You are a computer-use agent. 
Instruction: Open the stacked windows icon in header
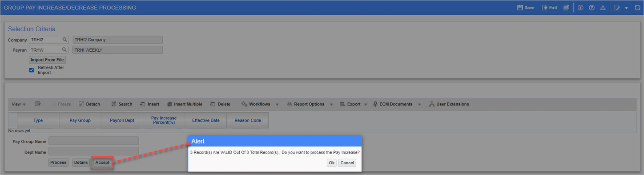(566, 8)
